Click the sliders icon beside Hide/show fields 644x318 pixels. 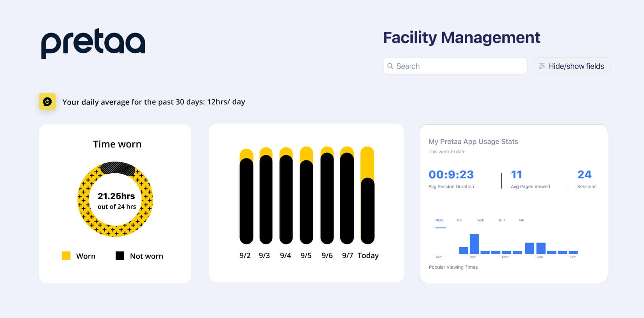(x=542, y=66)
